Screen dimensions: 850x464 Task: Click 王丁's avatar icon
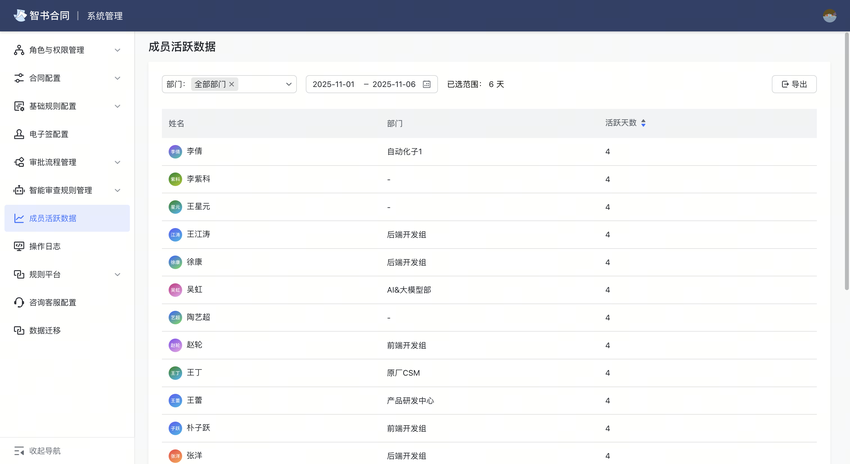(x=175, y=373)
